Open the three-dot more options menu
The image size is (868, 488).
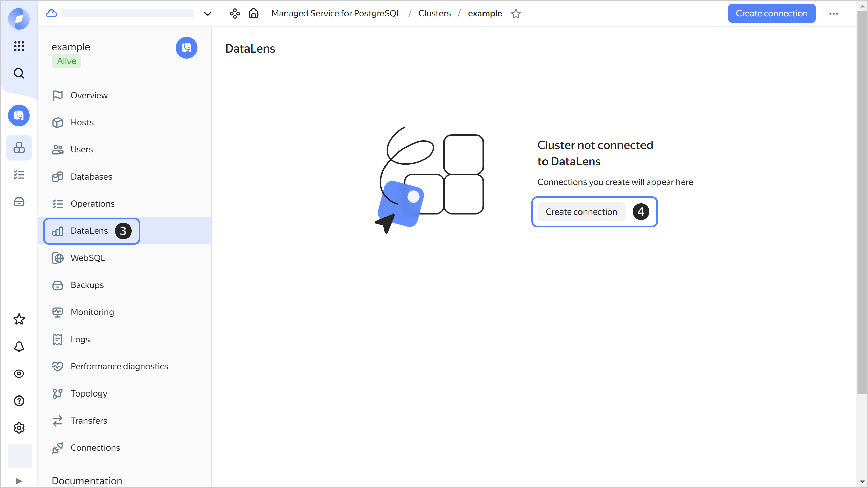point(834,14)
